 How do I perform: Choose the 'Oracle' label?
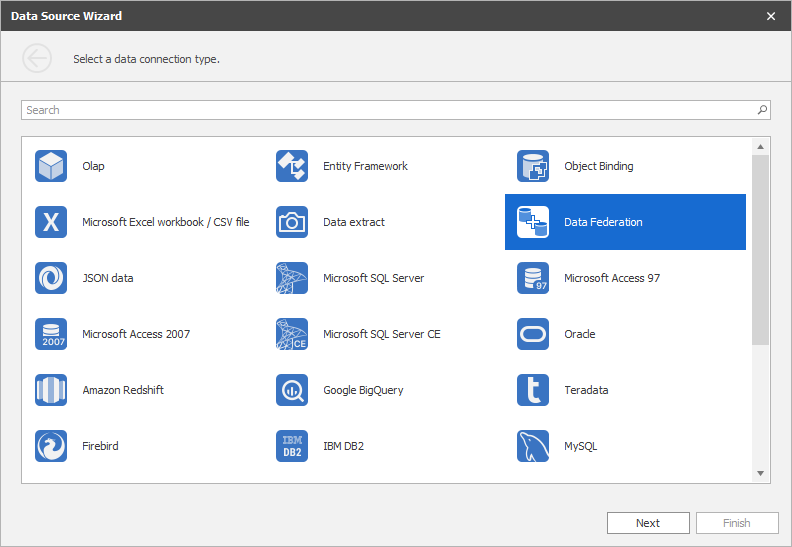click(579, 334)
